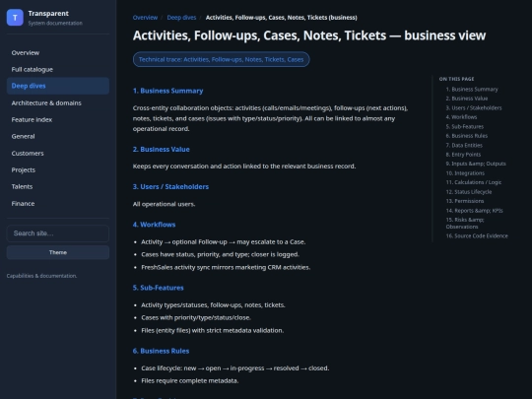Open Projects section in sidebar
Viewport: 532px width, 399px height.
tap(58, 169)
